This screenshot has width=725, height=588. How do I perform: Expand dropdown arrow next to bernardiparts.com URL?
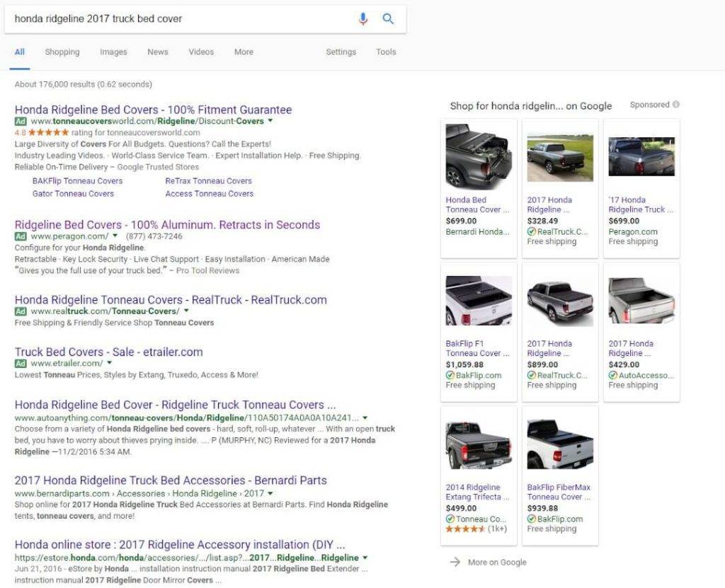[x=270, y=493]
